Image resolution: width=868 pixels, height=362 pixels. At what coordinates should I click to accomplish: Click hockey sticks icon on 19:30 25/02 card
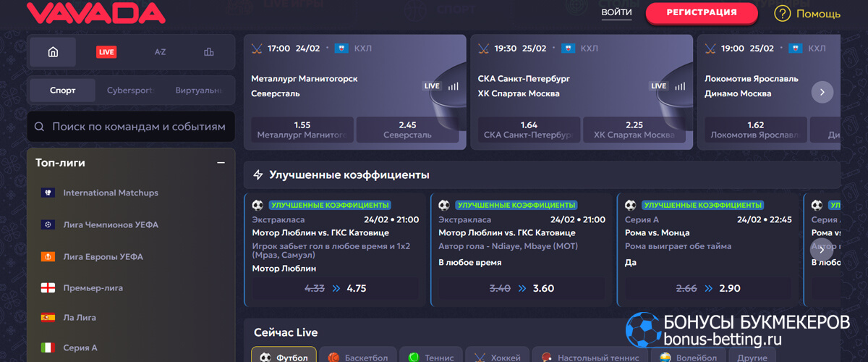coord(484,49)
